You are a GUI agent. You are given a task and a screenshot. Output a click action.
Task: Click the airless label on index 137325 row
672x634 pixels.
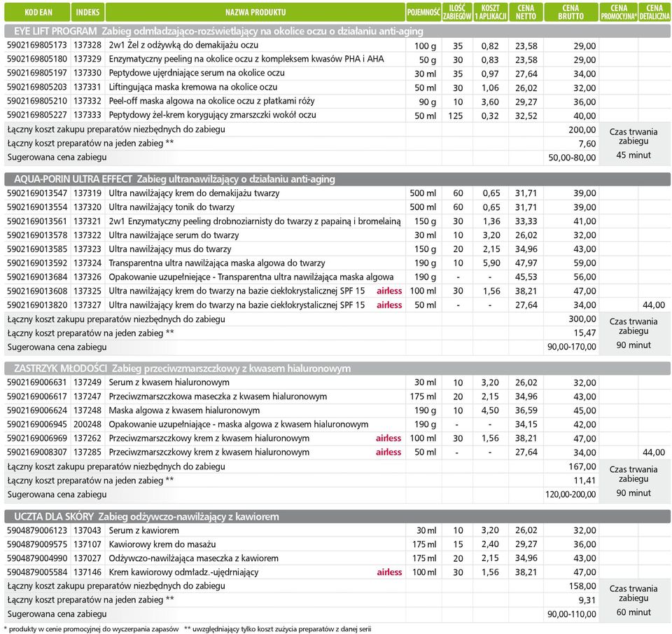pyautogui.click(x=389, y=291)
